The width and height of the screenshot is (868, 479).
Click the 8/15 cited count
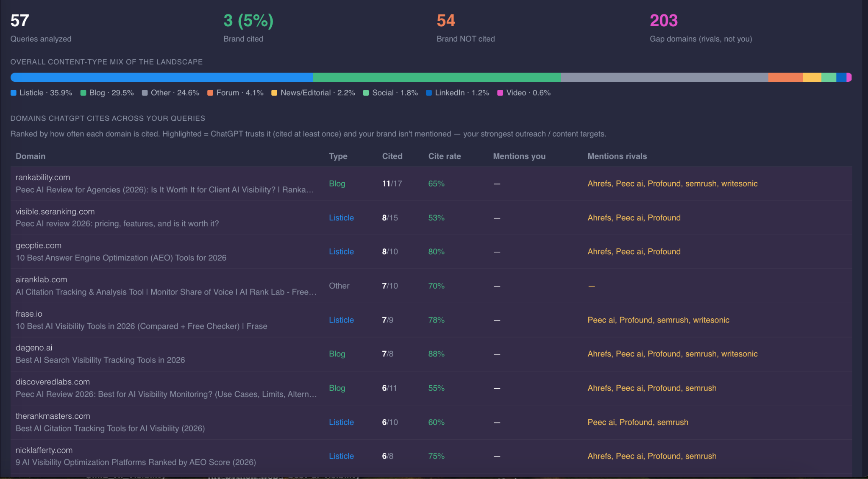pyautogui.click(x=390, y=217)
